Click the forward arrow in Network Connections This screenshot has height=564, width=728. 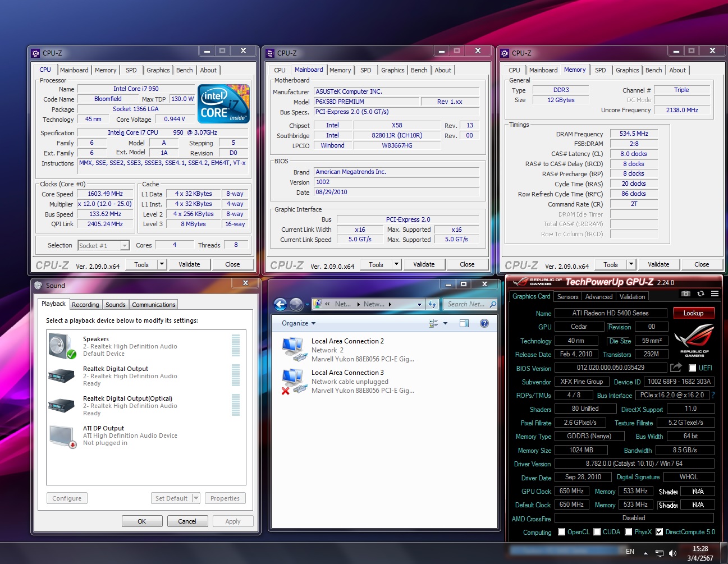tap(296, 304)
